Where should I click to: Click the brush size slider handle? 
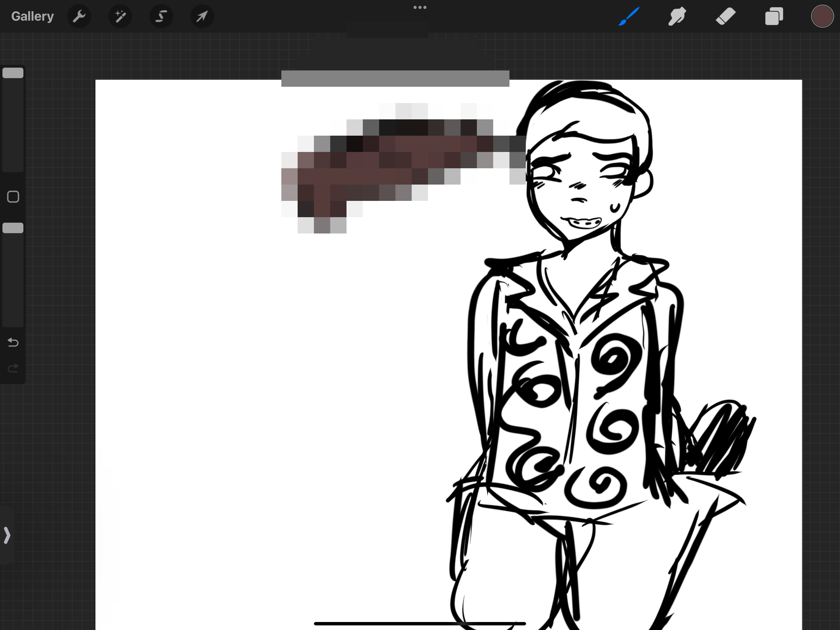pos(13,73)
